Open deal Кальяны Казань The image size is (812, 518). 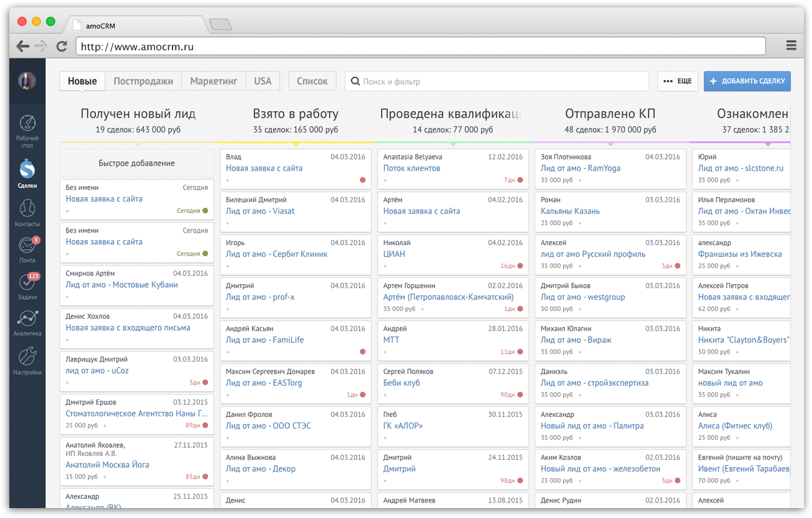pos(570,211)
